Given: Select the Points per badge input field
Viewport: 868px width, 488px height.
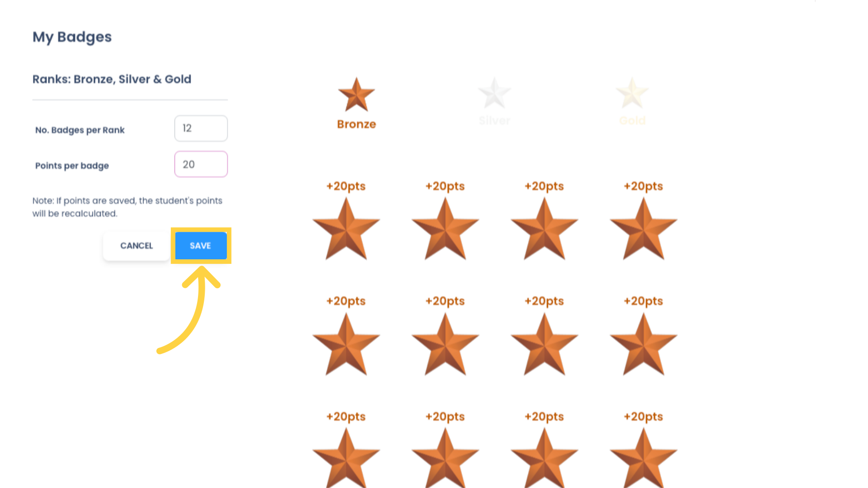Looking at the screenshot, I should point(201,164).
